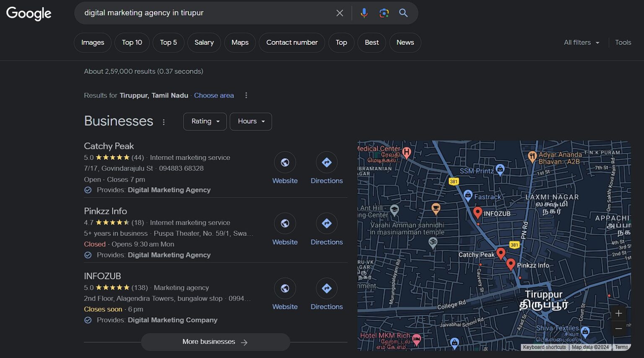This screenshot has width=644, height=358.
Task: Click into the search query input field
Action: tap(205, 13)
